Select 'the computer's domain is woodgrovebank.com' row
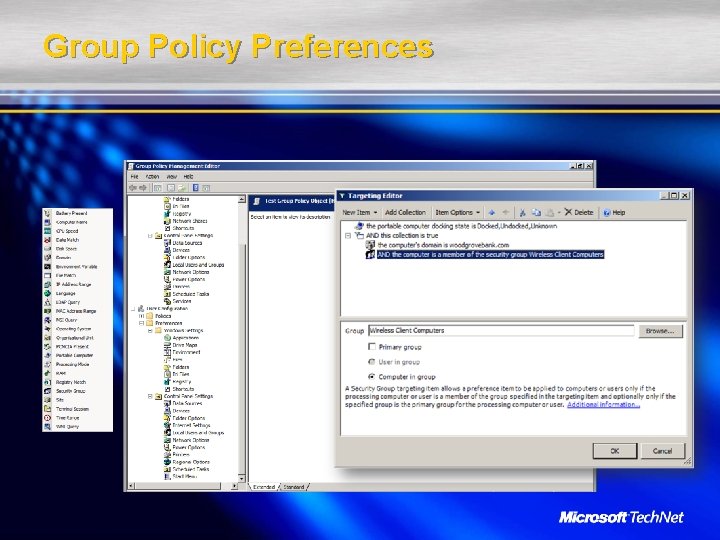This screenshot has width=720, height=540. tap(437, 245)
